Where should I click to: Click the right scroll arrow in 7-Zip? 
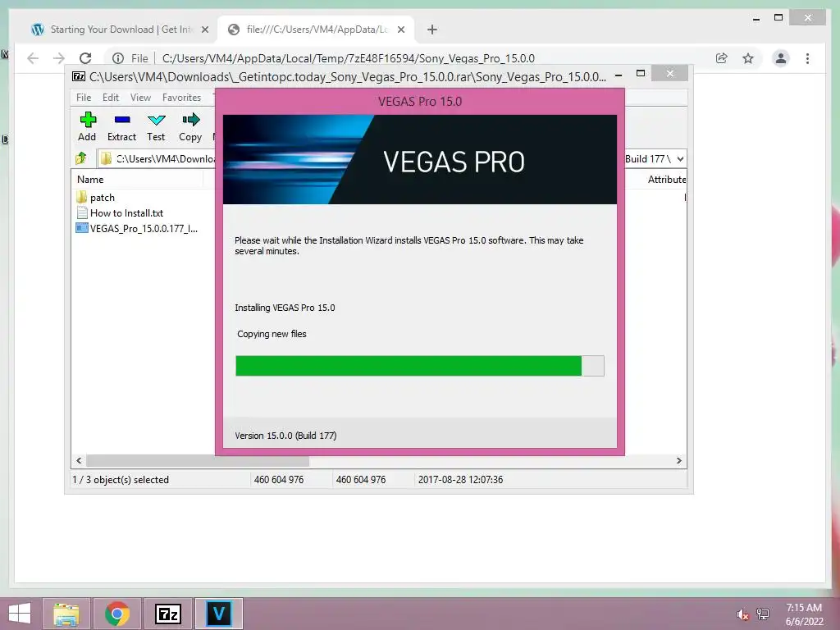678,461
